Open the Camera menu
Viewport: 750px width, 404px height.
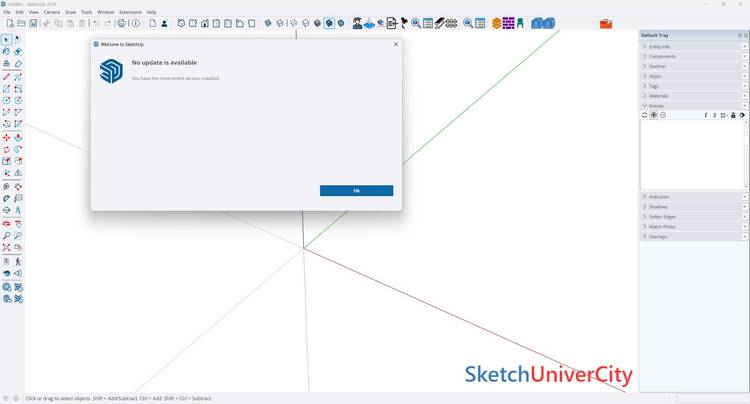[x=51, y=12]
